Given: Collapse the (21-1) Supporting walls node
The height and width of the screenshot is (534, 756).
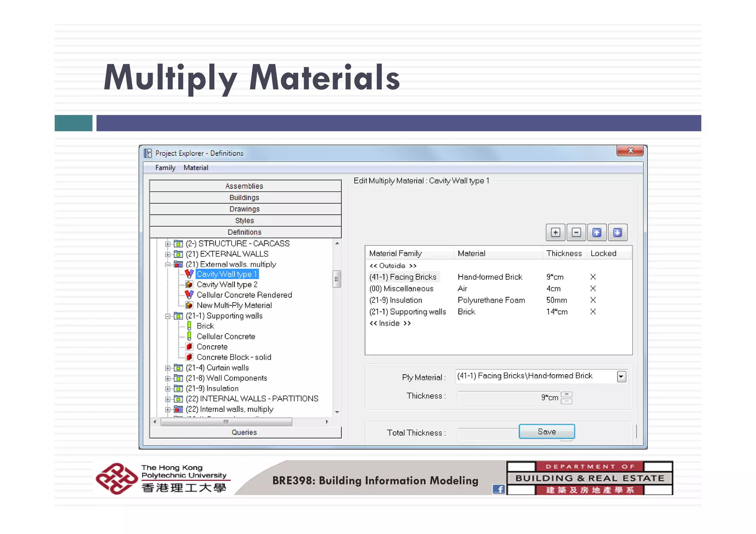Looking at the screenshot, I should (168, 316).
